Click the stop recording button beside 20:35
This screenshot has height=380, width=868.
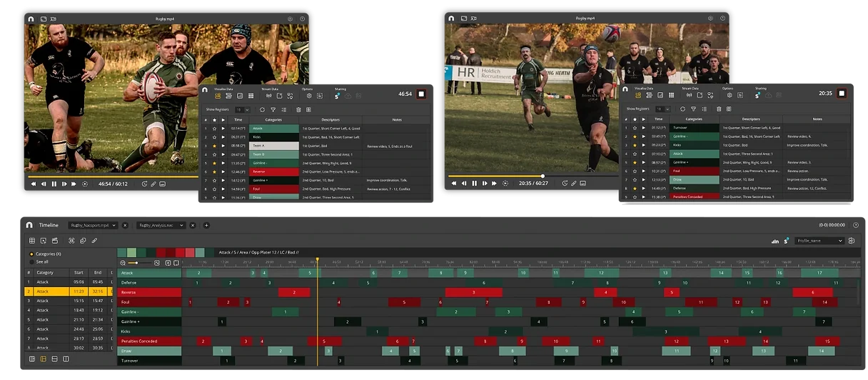pyautogui.click(x=842, y=94)
